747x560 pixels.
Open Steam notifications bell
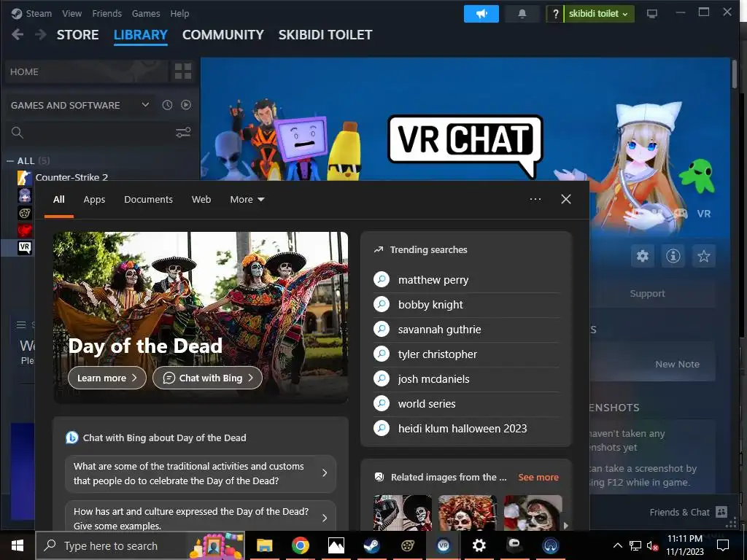coord(522,14)
